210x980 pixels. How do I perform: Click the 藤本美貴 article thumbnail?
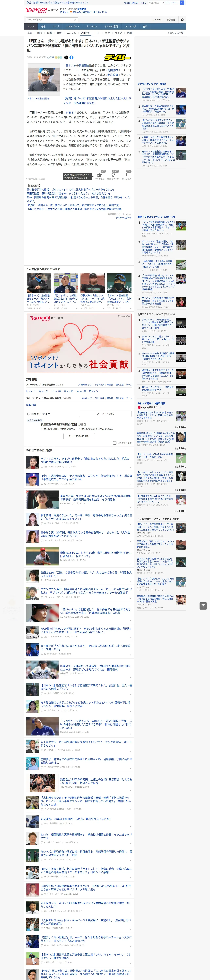pos(32,519)
